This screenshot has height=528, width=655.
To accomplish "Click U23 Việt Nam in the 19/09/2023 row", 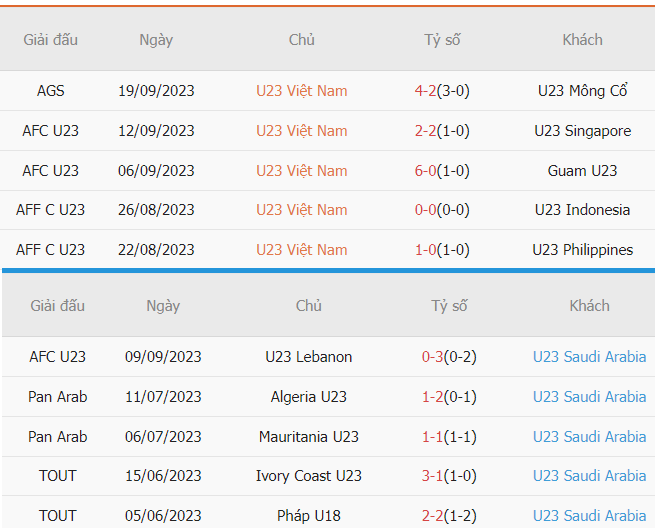I will coord(301,91).
